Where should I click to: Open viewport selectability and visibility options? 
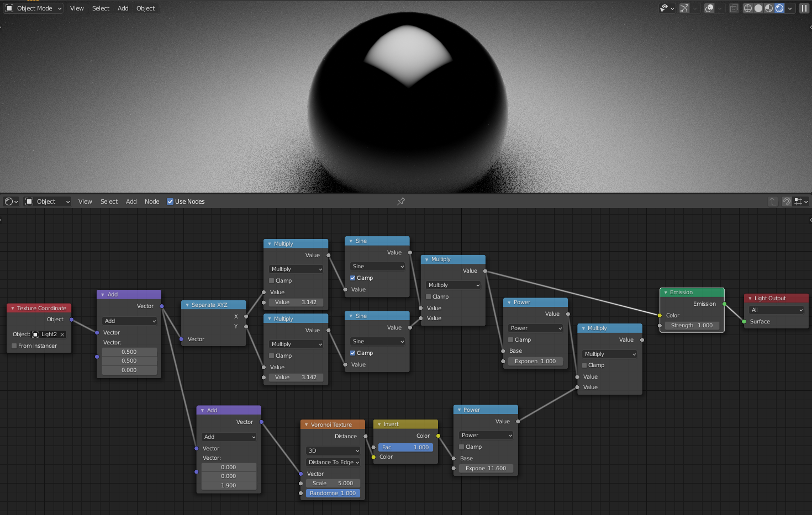(x=667, y=8)
